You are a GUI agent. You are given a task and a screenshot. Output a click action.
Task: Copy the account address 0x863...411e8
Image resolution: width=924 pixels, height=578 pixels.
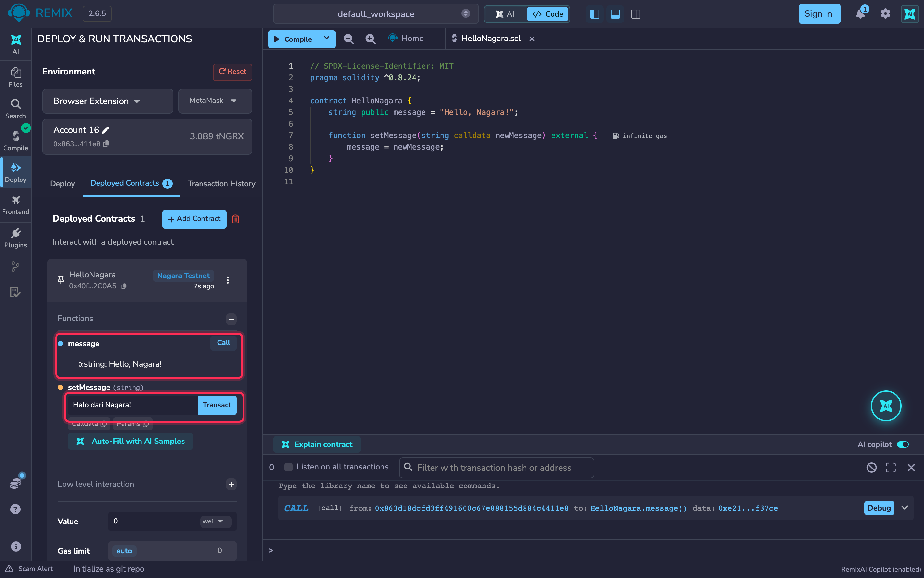tap(107, 144)
